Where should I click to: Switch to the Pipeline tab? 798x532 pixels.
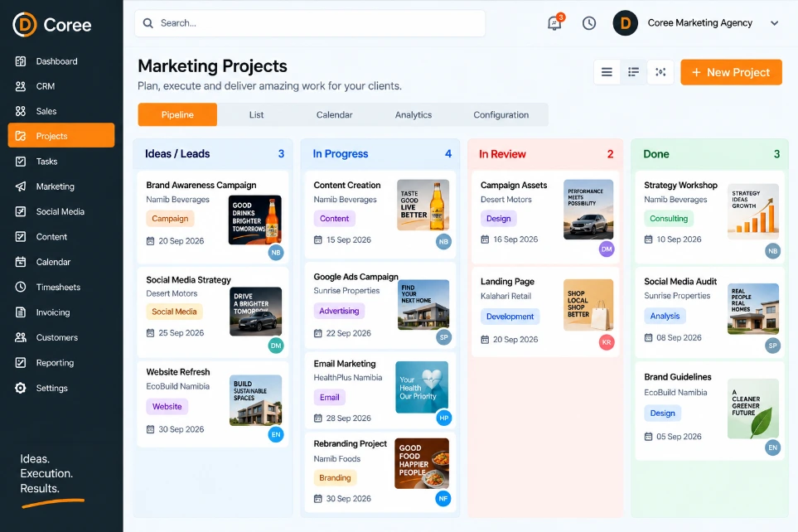[177, 114]
